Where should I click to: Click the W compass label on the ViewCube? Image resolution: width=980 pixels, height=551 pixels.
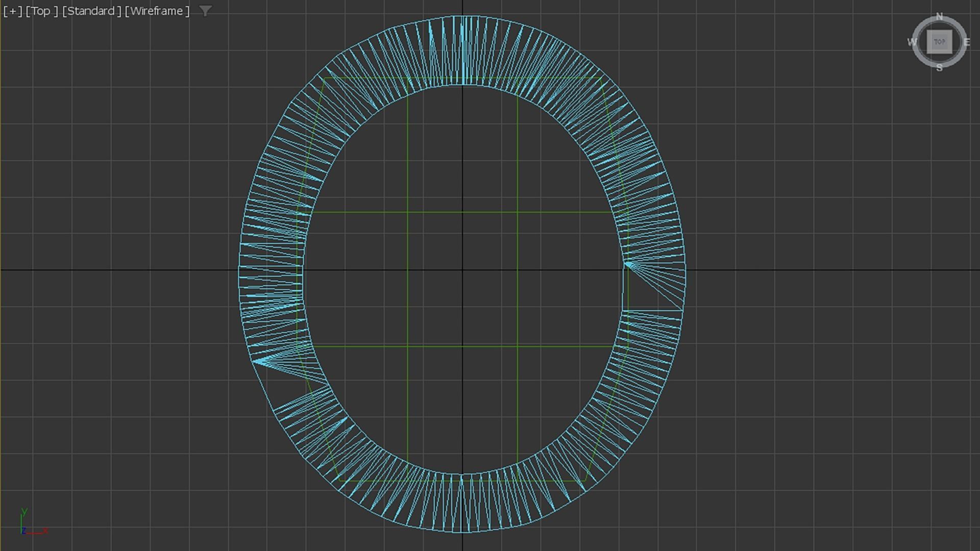pyautogui.click(x=912, y=42)
